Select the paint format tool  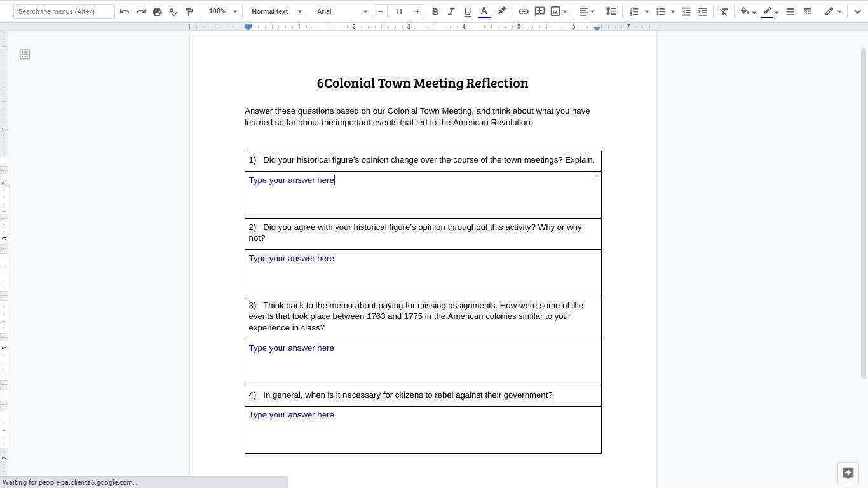(x=189, y=11)
